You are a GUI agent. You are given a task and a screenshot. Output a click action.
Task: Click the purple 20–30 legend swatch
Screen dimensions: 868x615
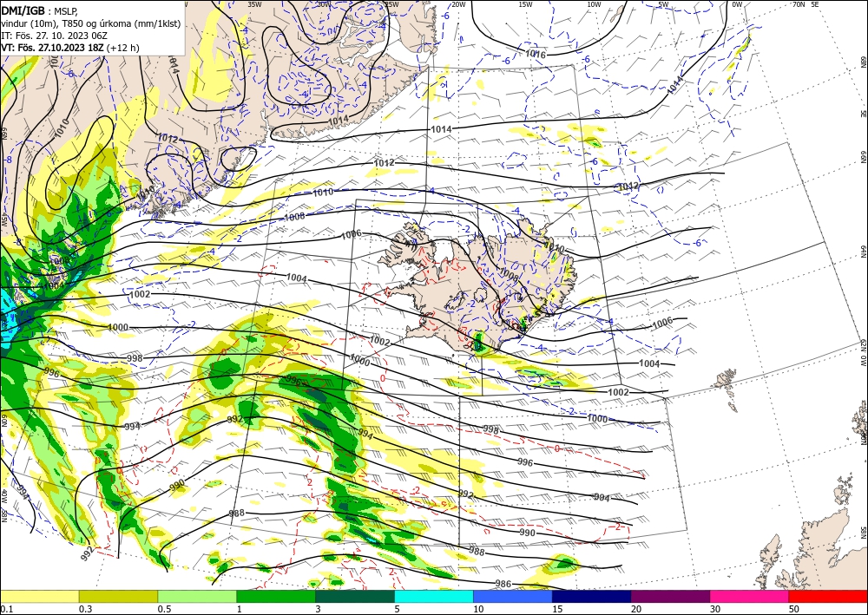[x=670, y=596]
